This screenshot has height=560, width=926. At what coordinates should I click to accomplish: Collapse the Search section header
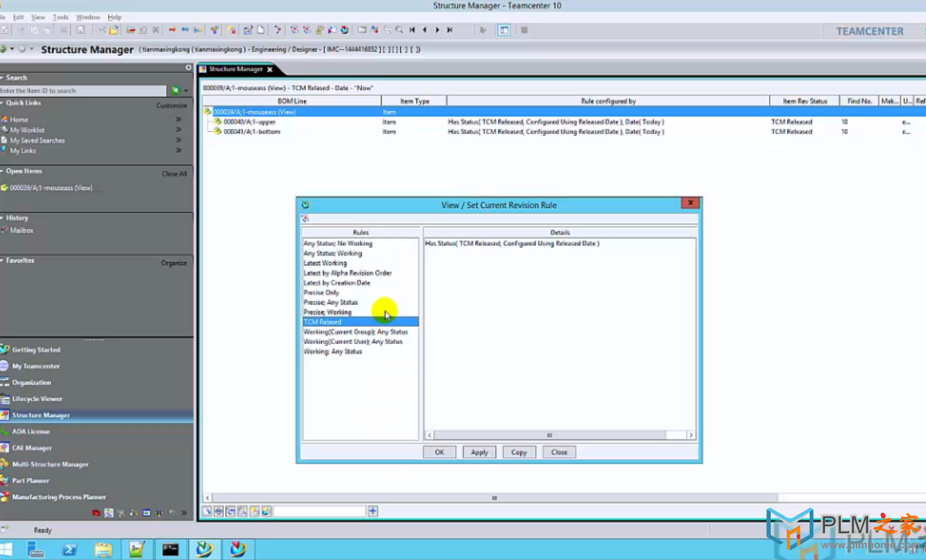pos(2,78)
